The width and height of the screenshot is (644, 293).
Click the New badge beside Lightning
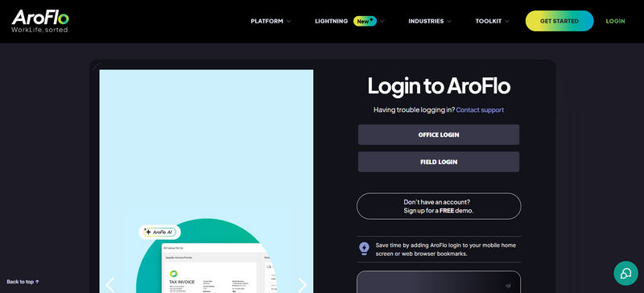click(x=365, y=22)
